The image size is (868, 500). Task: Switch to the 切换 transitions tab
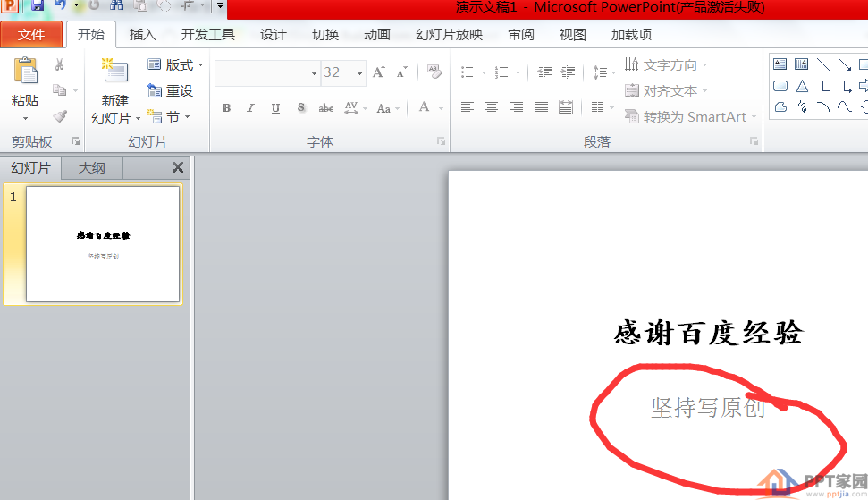point(325,34)
